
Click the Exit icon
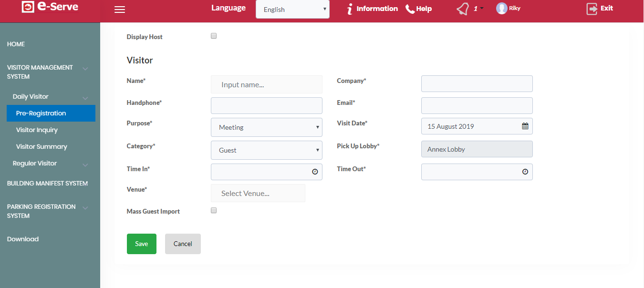point(592,9)
